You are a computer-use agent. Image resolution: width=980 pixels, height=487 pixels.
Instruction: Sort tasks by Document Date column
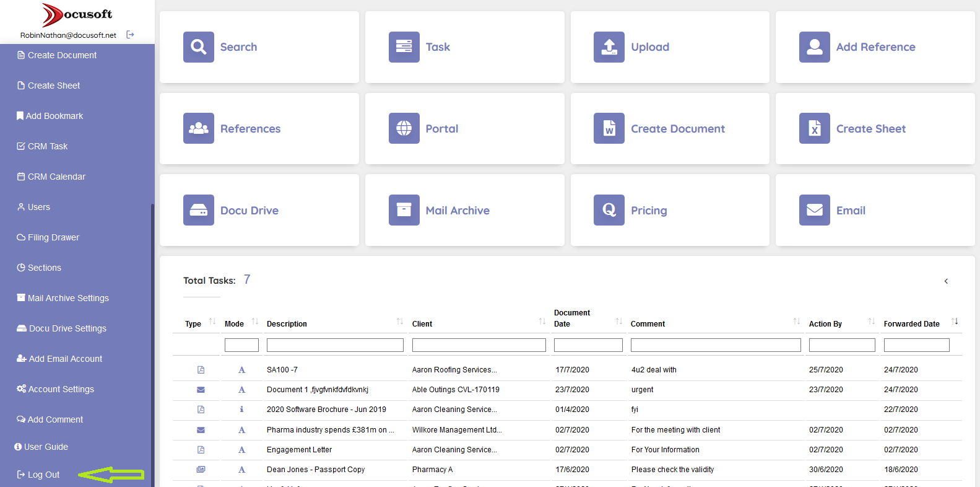619,321
